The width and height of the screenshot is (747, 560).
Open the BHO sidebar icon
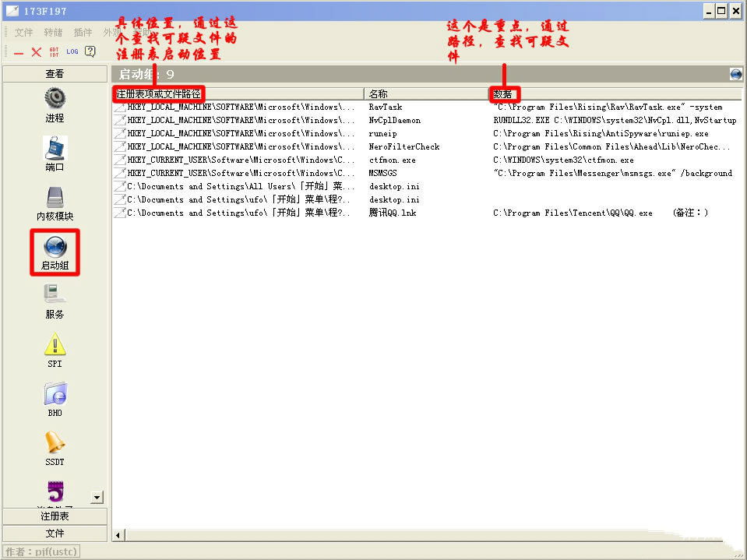[55, 393]
